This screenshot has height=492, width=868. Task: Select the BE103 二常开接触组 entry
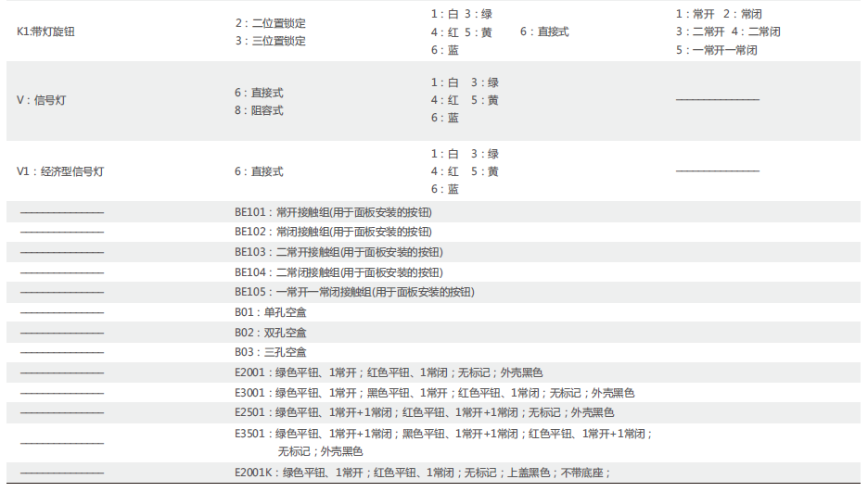[338, 252]
